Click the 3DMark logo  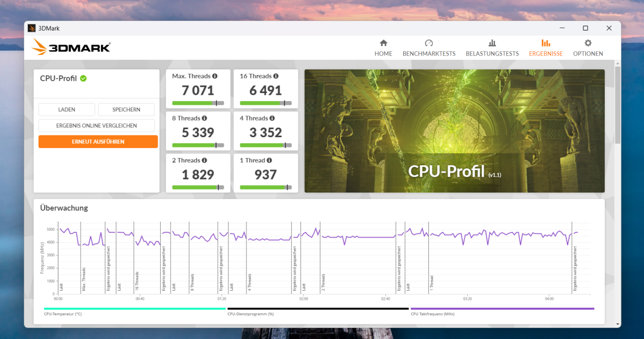[71, 47]
